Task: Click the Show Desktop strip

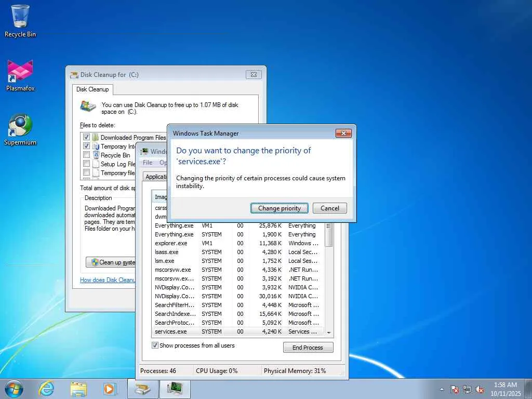Action: coord(528,389)
